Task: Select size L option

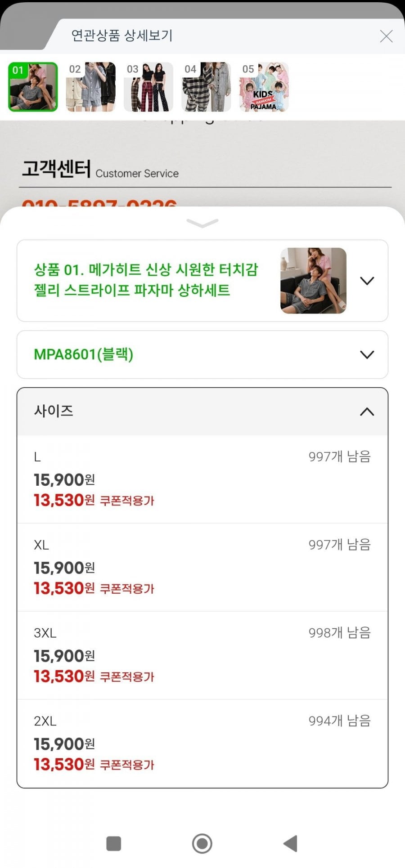Action: [x=202, y=479]
